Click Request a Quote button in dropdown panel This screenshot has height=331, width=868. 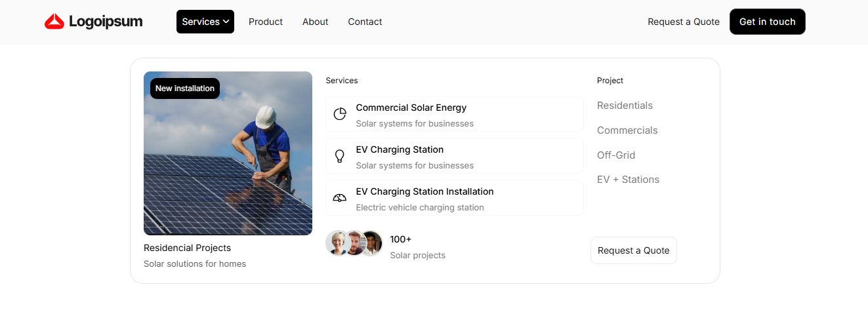coord(633,250)
